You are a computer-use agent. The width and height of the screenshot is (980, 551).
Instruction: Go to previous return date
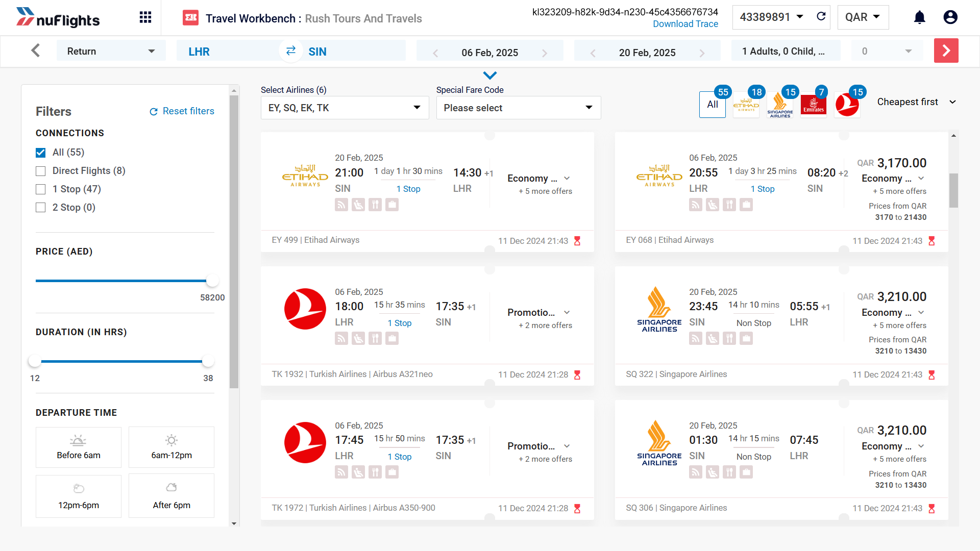pos(593,53)
